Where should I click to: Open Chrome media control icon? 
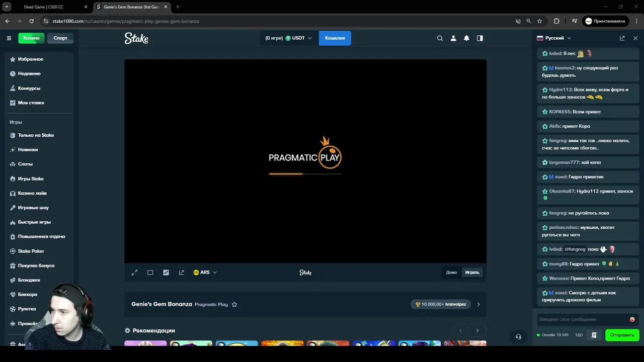pos(575,21)
